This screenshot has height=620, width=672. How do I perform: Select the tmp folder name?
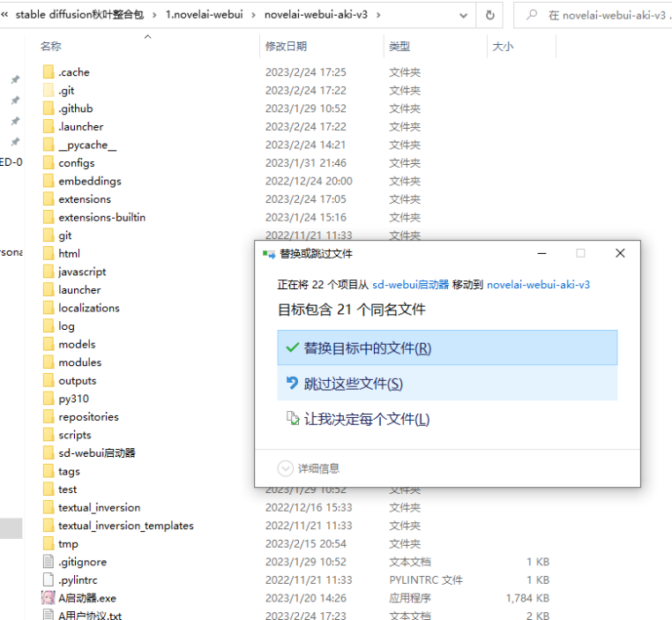(x=68, y=544)
